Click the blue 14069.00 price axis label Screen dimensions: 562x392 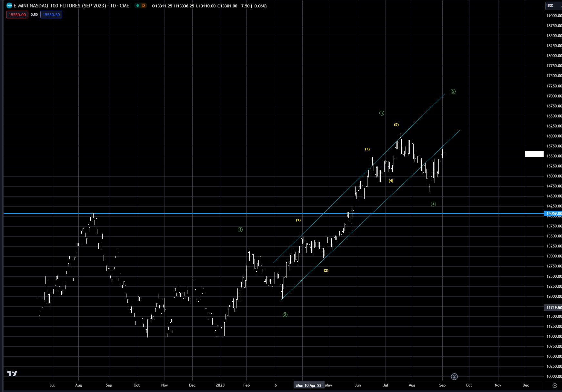tap(554, 213)
